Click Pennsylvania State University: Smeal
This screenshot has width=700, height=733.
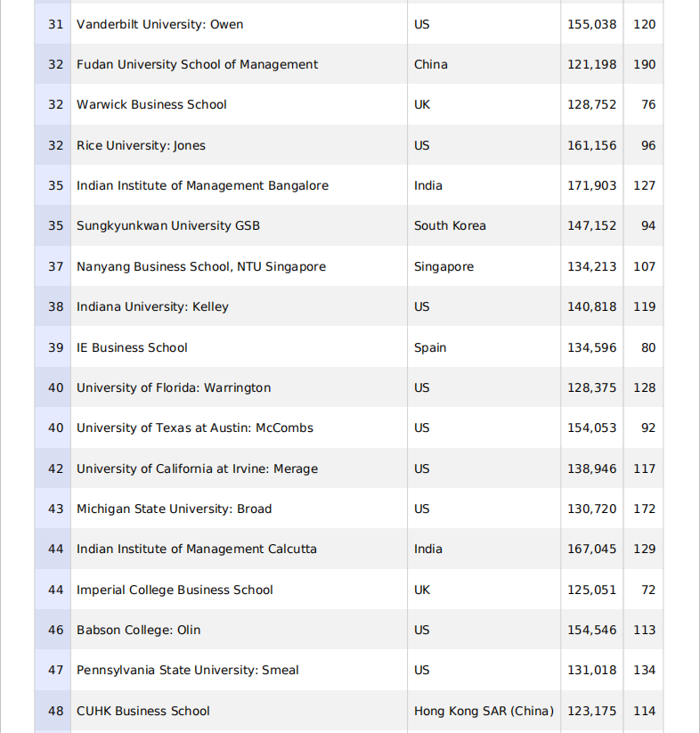click(188, 670)
